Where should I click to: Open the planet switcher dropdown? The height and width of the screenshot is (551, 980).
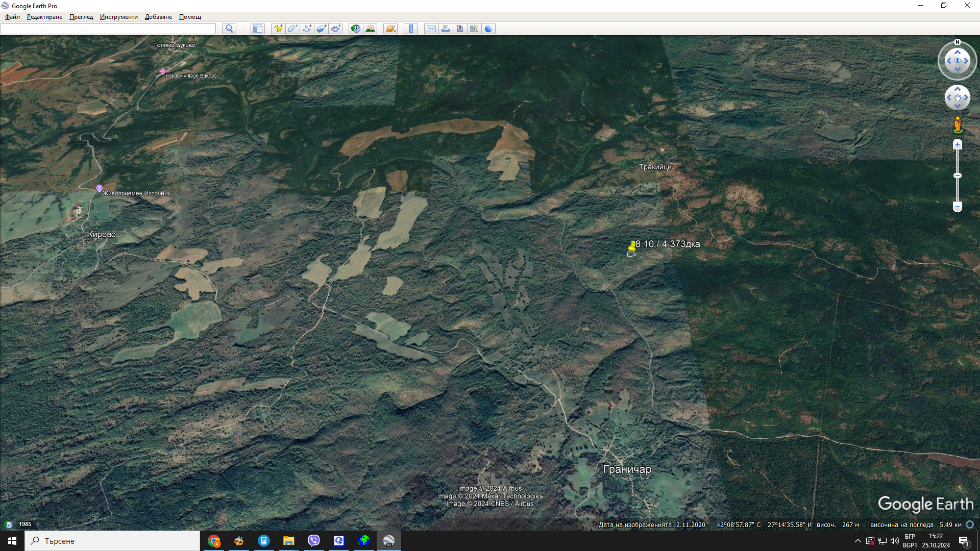[x=390, y=29]
